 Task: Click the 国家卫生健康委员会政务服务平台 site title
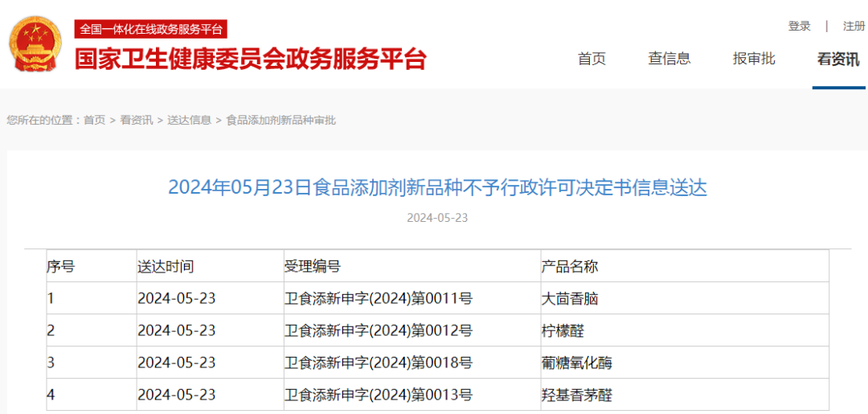pos(250,59)
